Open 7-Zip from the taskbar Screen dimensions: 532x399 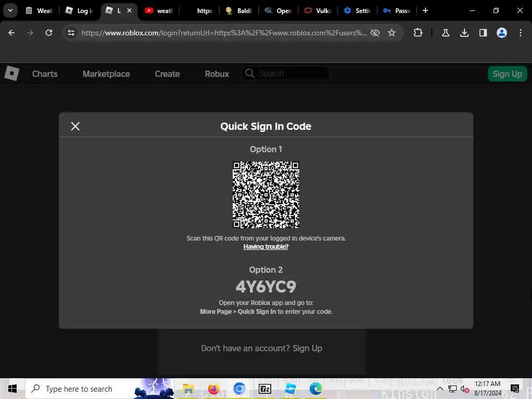(264, 389)
